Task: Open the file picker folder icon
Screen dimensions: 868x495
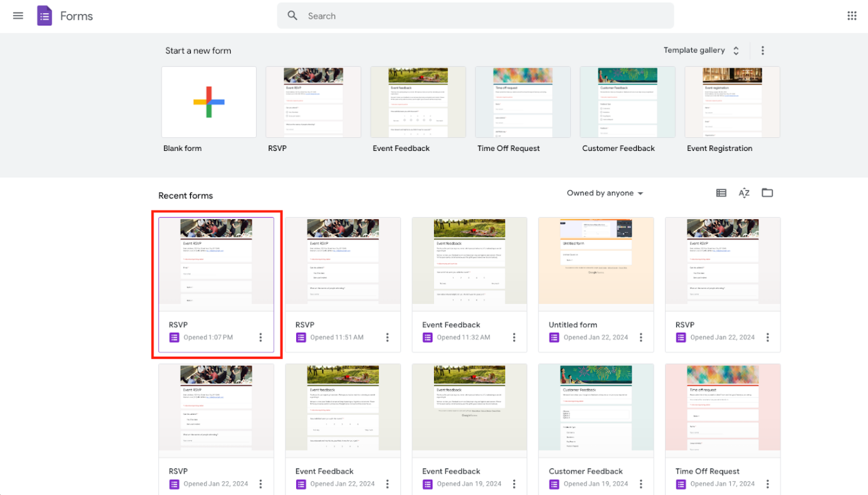Action: click(767, 193)
